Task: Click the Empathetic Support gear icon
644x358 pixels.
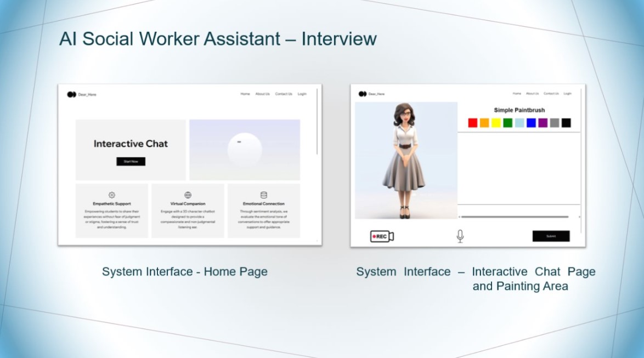Action: [112, 195]
